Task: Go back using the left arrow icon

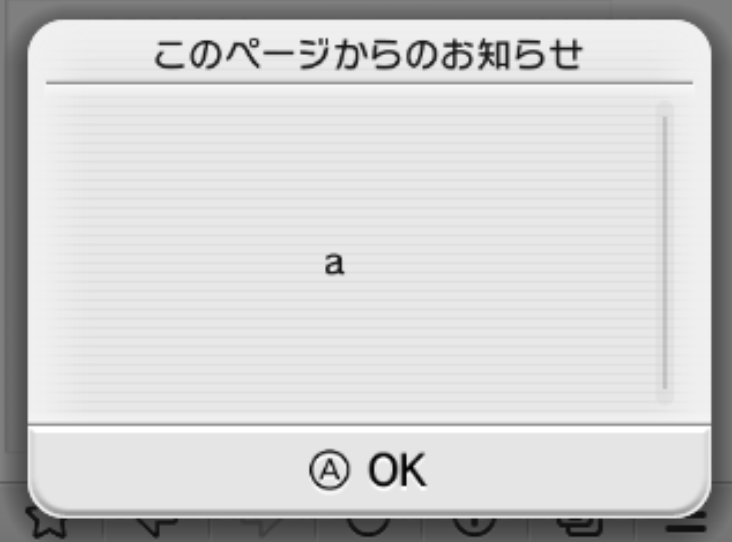Action: coord(156,525)
